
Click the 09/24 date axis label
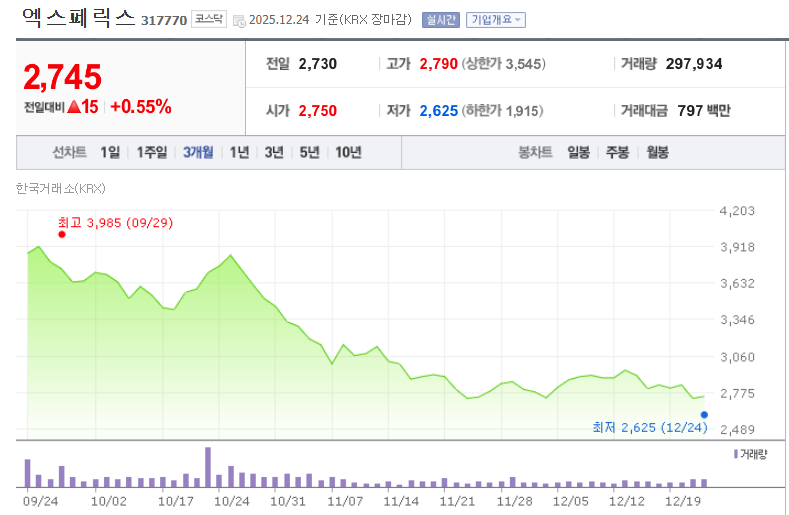click(41, 501)
